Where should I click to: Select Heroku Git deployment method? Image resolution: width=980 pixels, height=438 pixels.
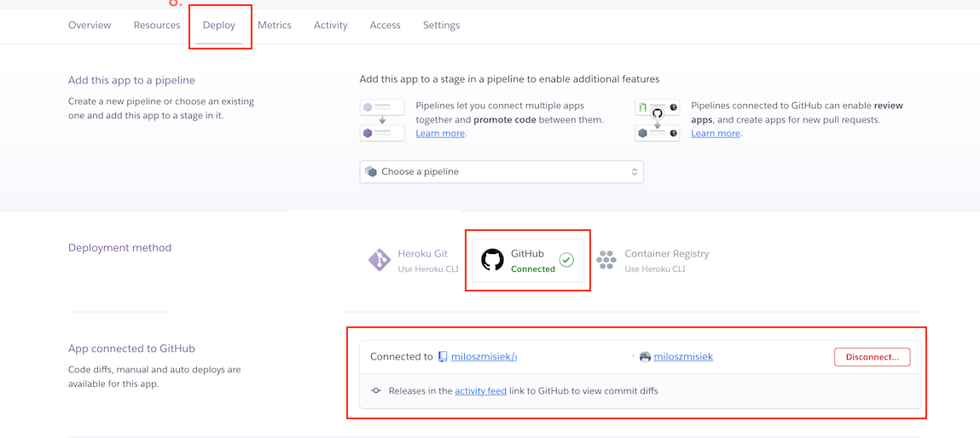(412, 261)
